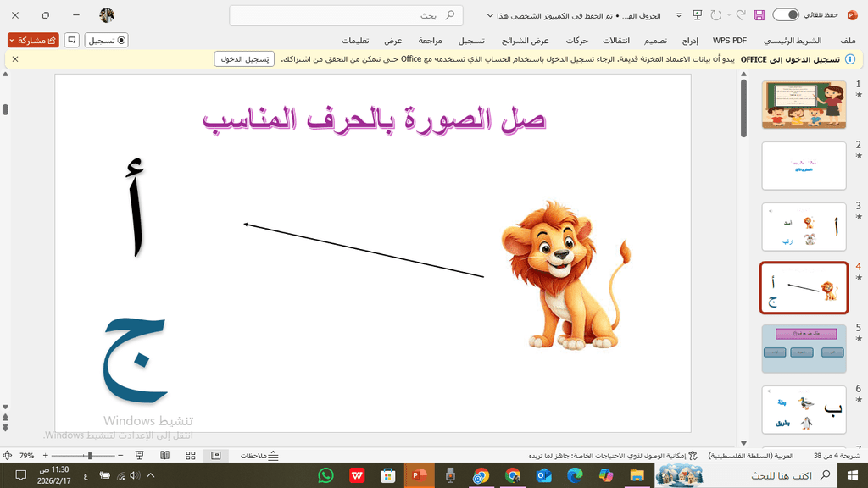Select slide 2 thumbnail
The height and width of the screenshot is (488, 868).
click(x=804, y=165)
